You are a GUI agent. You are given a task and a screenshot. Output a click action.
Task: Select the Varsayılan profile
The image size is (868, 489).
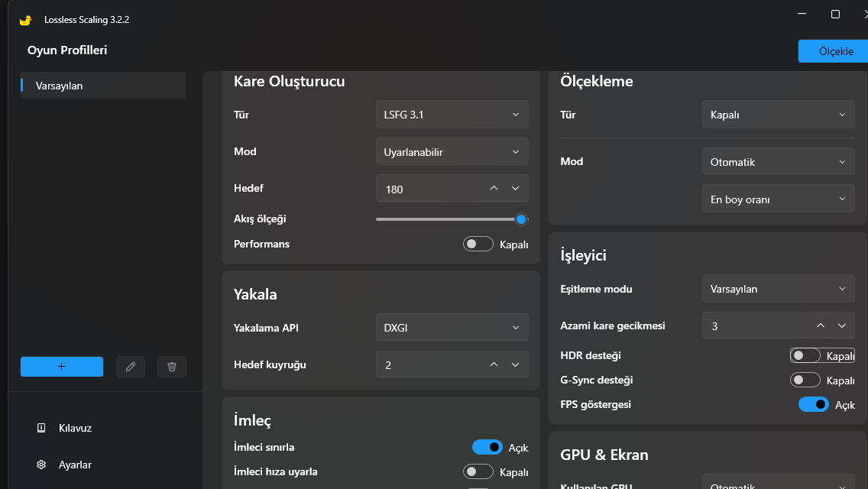(103, 86)
